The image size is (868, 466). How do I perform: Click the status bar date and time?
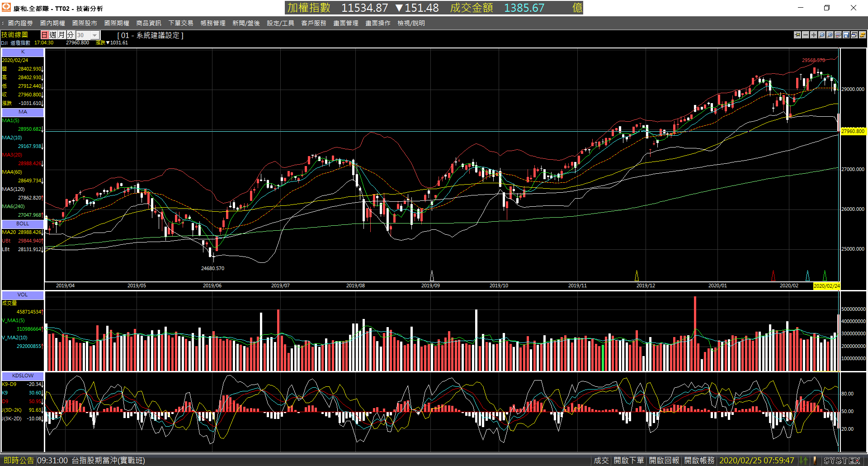[x=757, y=461]
